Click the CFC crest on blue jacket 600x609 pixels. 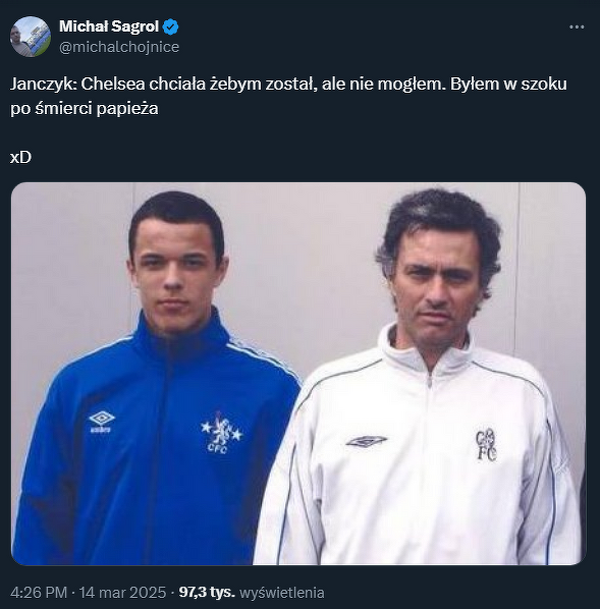click(x=220, y=432)
